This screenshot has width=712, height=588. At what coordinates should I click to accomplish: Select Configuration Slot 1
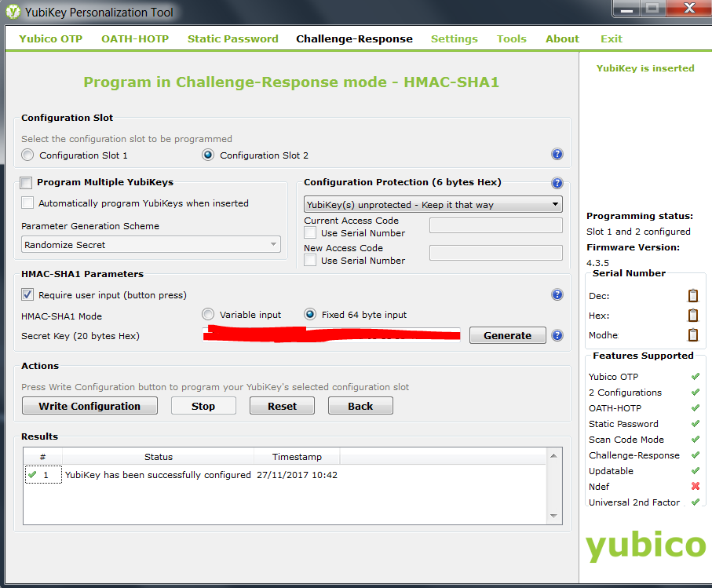pyautogui.click(x=27, y=155)
